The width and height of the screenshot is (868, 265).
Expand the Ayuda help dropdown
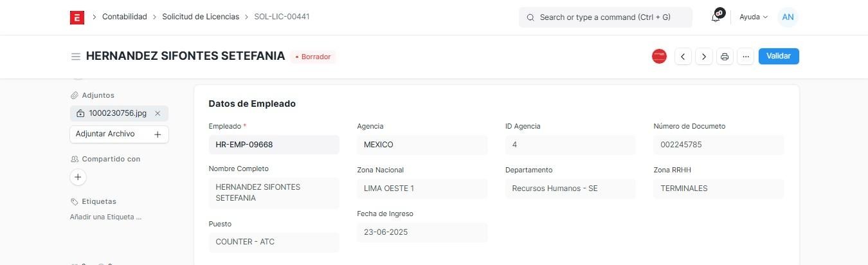(754, 17)
